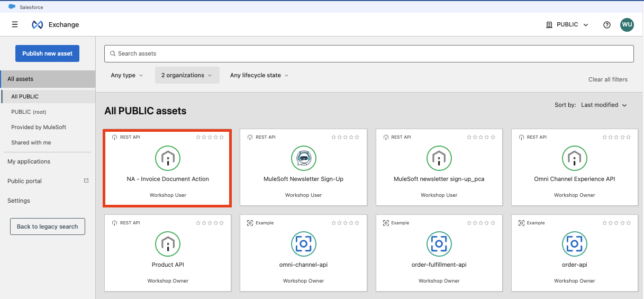The width and height of the screenshot is (644, 299).
Task: Open the Any type filter dropdown
Action: click(x=127, y=75)
